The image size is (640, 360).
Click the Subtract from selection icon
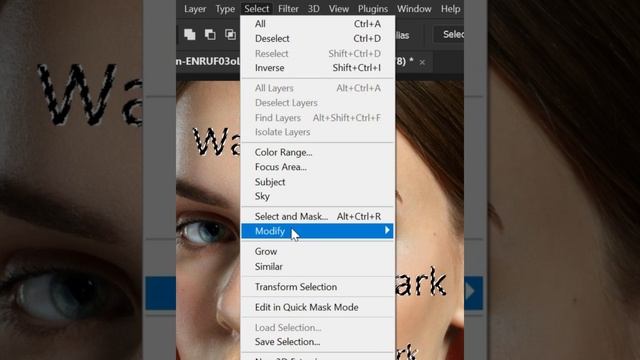pyautogui.click(x=210, y=35)
